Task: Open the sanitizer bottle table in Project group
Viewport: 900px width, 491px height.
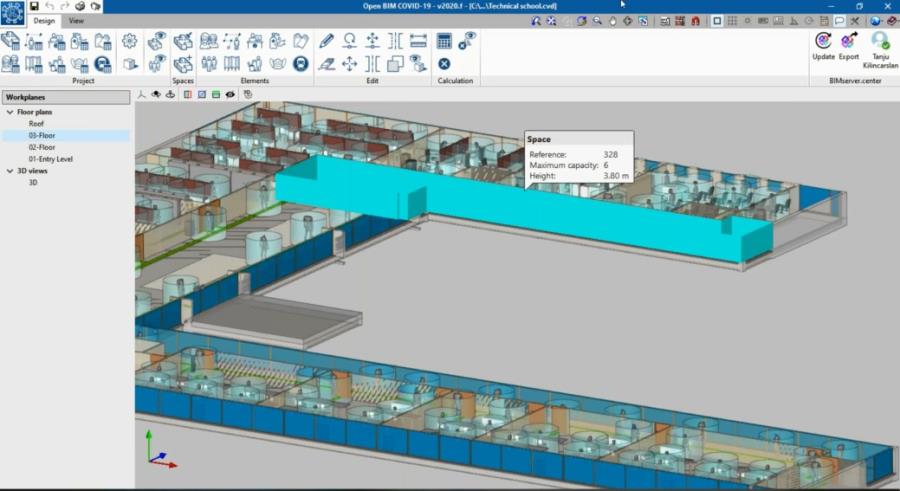Action: 80,41
